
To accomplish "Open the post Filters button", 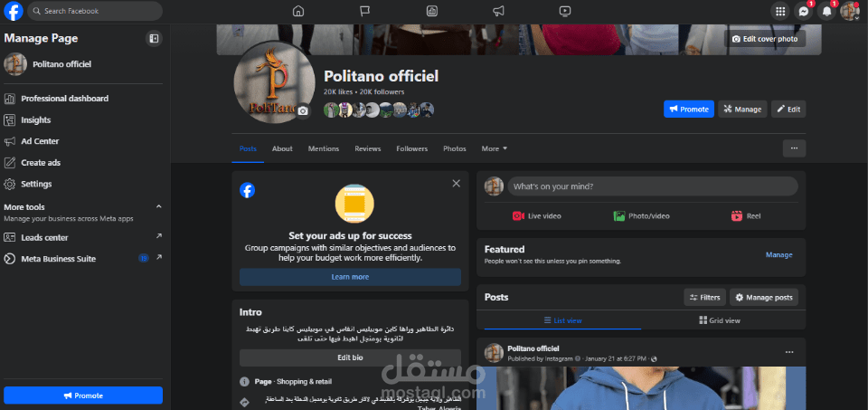I will pos(704,298).
